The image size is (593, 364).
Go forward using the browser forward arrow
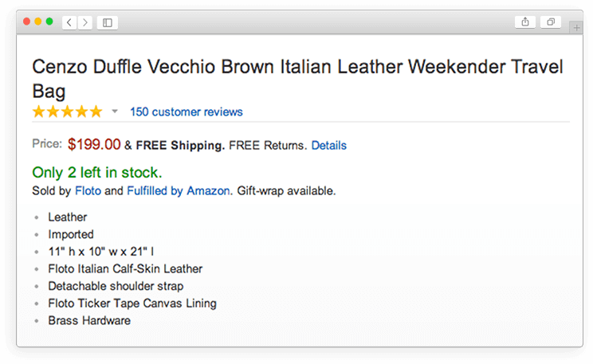coord(85,22)
